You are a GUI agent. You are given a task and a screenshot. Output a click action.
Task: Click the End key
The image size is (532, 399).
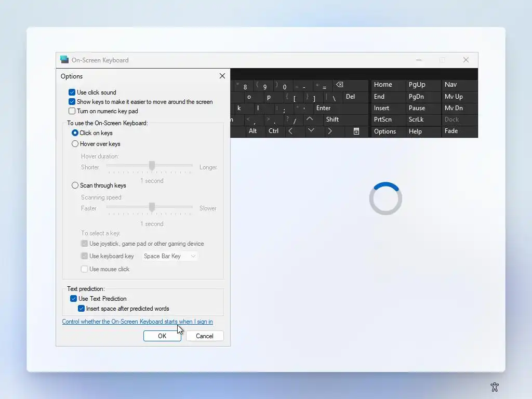(388, 97)
